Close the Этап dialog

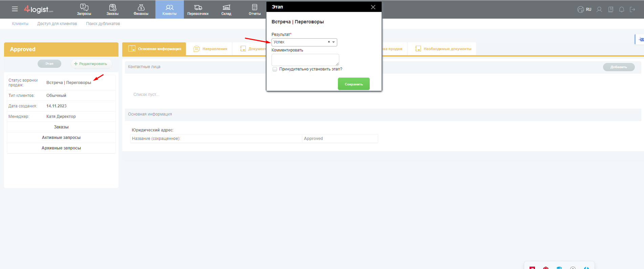click(x=373, y=7)
